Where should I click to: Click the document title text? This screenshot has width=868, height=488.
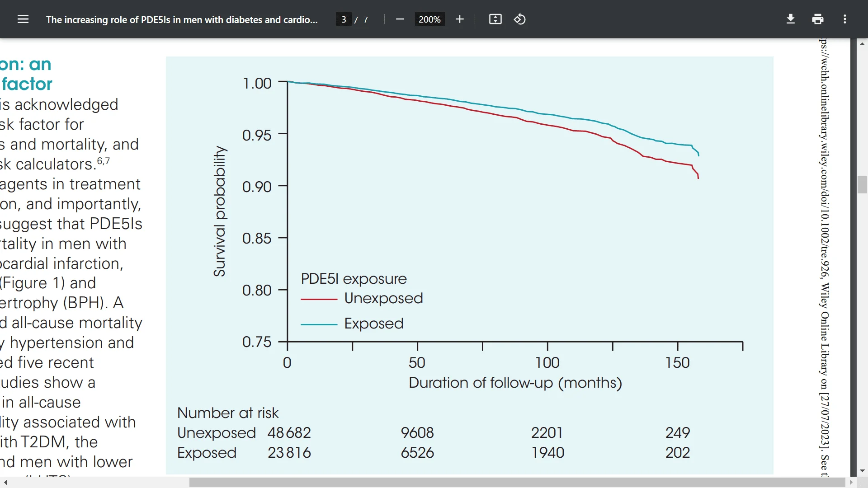(182, 19)
